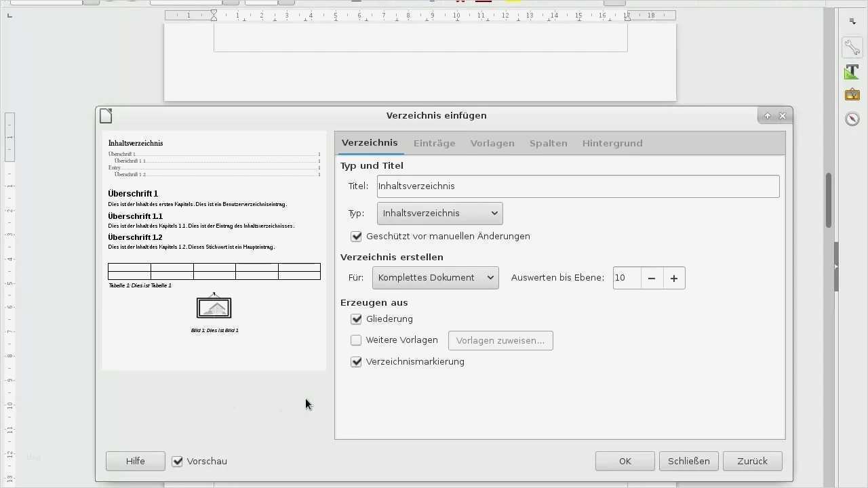868x488 pixels.
Task: Open the Gallery in the sidebar
Action: pos(852,95)
